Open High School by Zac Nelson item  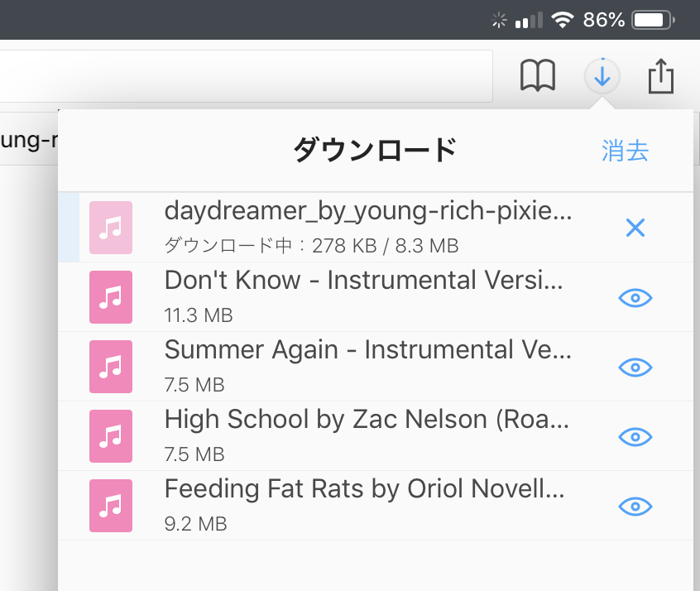[368, 420]
